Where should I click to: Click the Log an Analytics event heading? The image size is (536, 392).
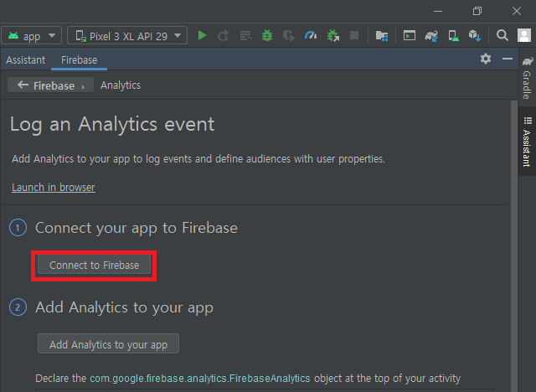click(112, 124)
